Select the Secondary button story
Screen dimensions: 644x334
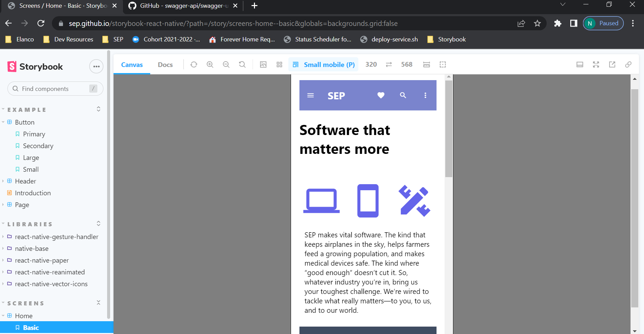click(38, 146)
